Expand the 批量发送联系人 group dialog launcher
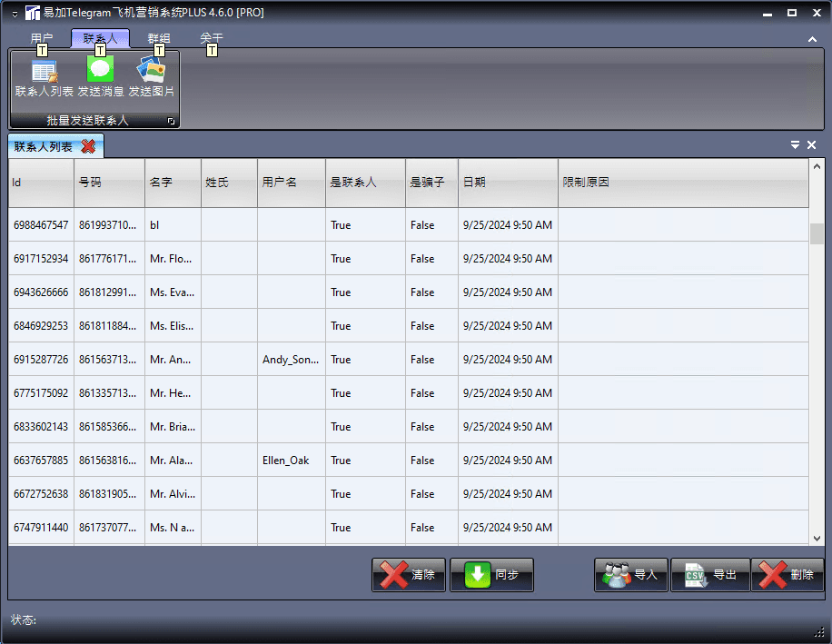Viewport: 832px width, 644px height. pyautogui.click(x=171, y=121)
